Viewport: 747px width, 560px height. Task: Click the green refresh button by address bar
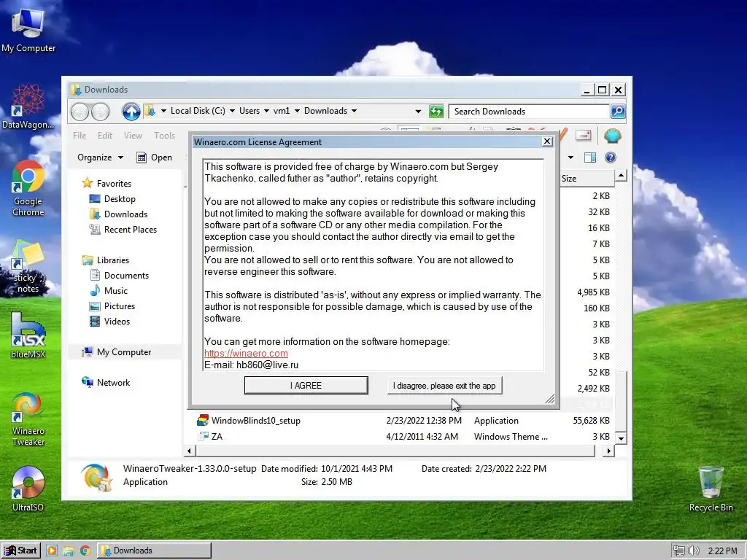pos(436,112)
